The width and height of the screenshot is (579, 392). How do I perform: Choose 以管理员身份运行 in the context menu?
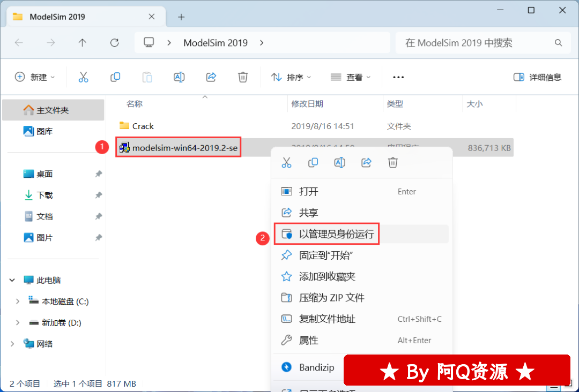click(x=361, y=234)
